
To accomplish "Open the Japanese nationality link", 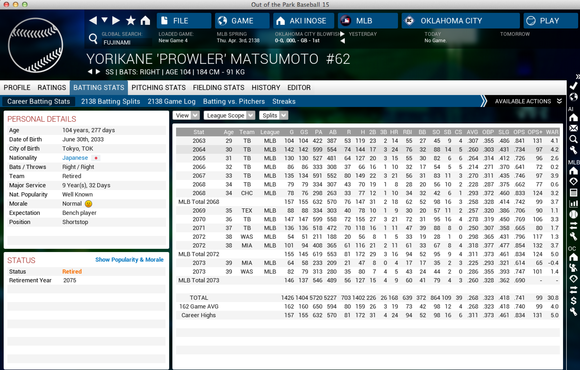I will pyautogui.click(x=75, y=158).
